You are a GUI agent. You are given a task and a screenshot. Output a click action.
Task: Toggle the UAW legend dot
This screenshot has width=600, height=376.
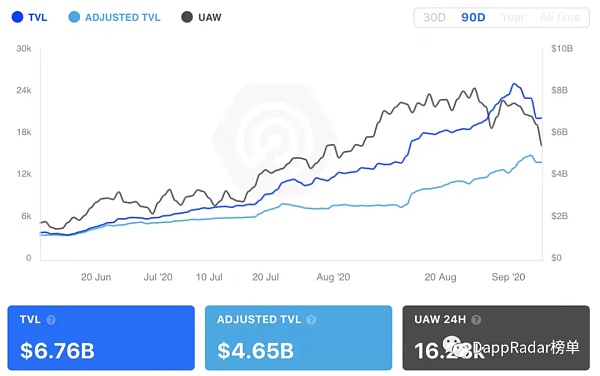tap(187, 17)
